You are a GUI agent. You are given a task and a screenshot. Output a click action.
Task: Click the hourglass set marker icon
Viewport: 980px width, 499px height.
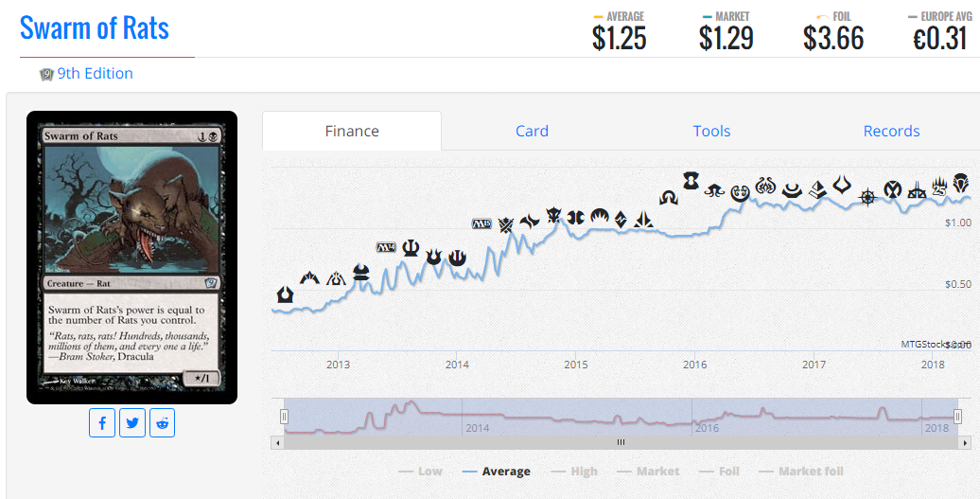[x=691, y=182]
